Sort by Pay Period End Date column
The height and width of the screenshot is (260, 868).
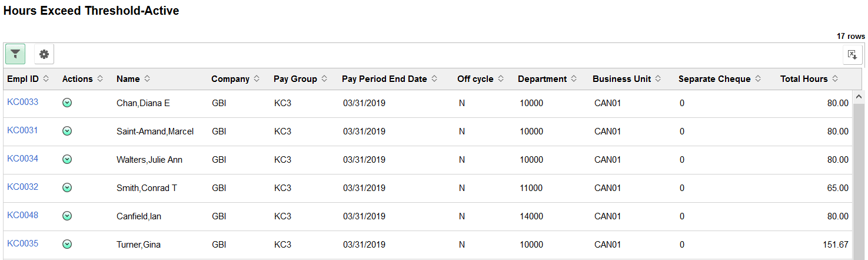coord(389,79)
